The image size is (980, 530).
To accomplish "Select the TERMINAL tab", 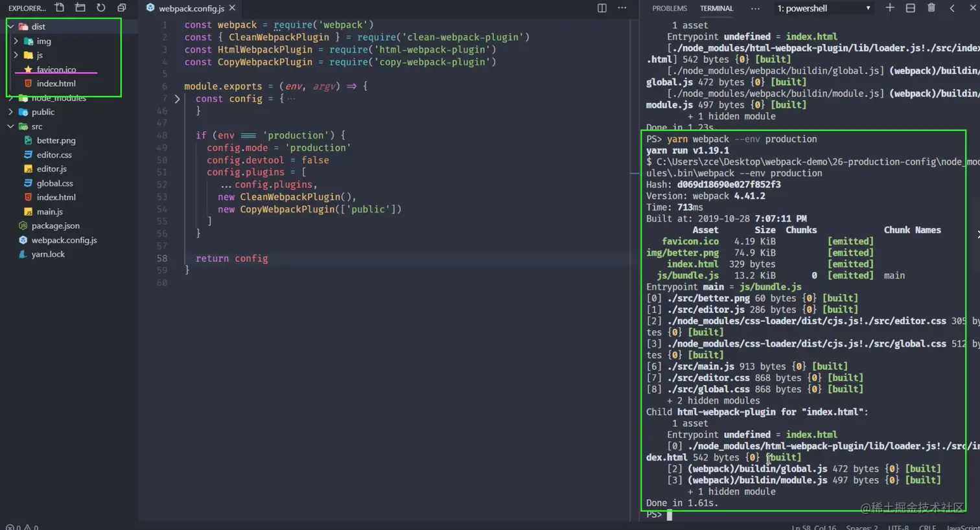I will tap(716, 8).
